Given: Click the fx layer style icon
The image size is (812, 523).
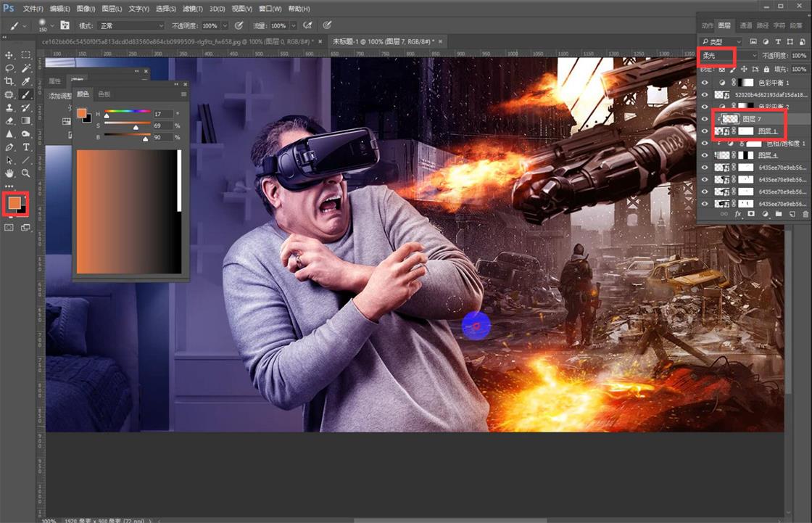Looking at the screenshot, I should [x=737, y=213].
